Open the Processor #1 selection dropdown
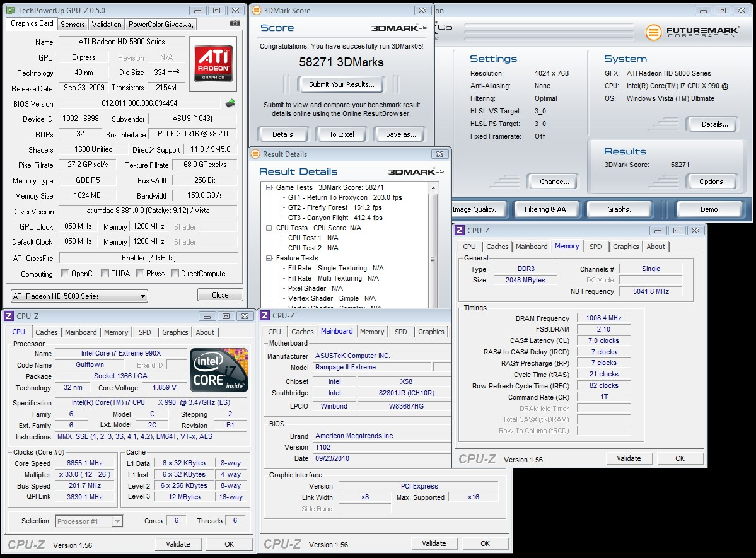This screenshot has width=756, height=558. click(89, 521)
